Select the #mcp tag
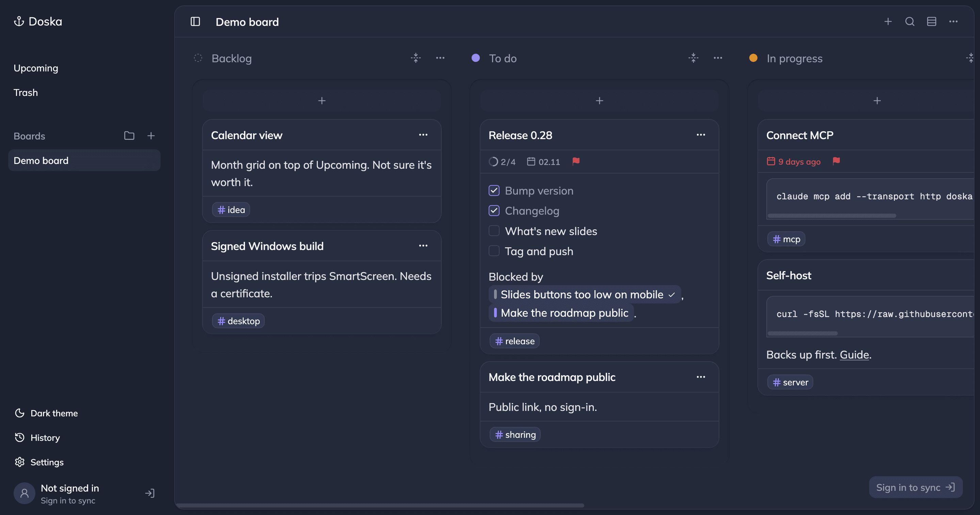 786,239
